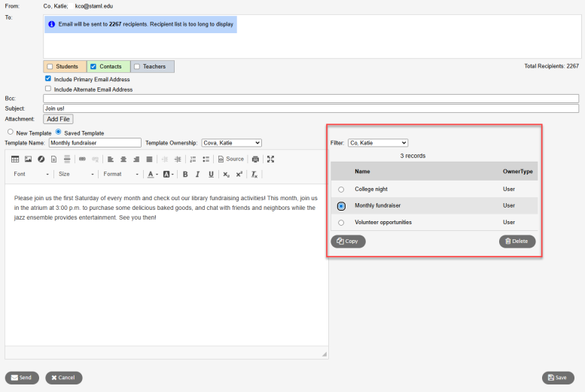Click the remove format icon

click(254, 175)
